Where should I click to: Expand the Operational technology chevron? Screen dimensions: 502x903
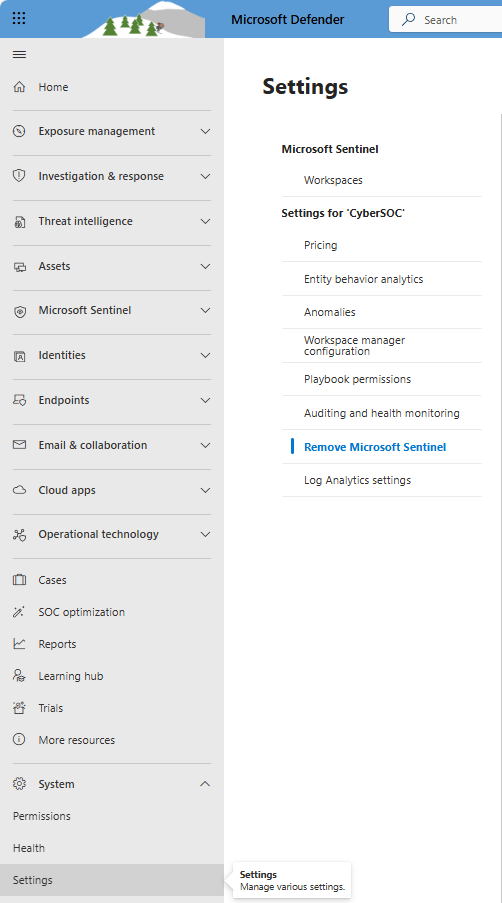click(x=205, y=534)
